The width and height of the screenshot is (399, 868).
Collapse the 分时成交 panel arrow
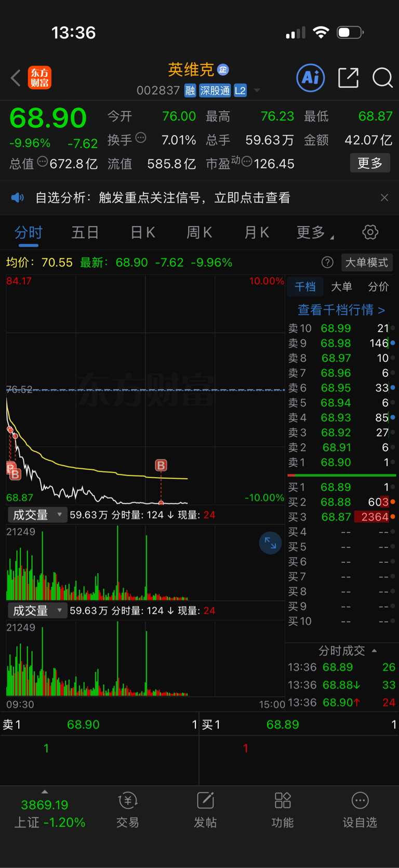click(374, 651)
